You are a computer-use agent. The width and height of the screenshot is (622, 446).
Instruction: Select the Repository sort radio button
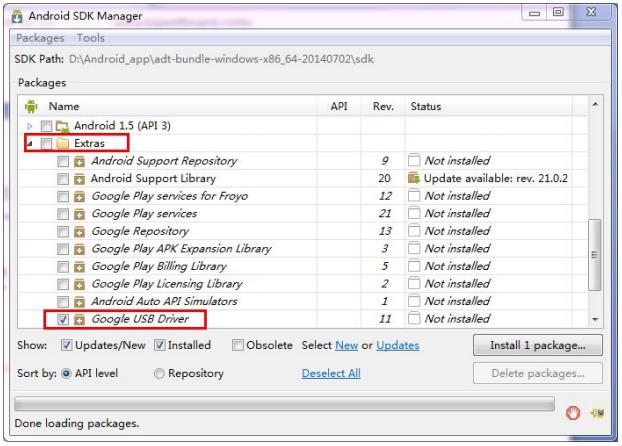coord(159,373)
